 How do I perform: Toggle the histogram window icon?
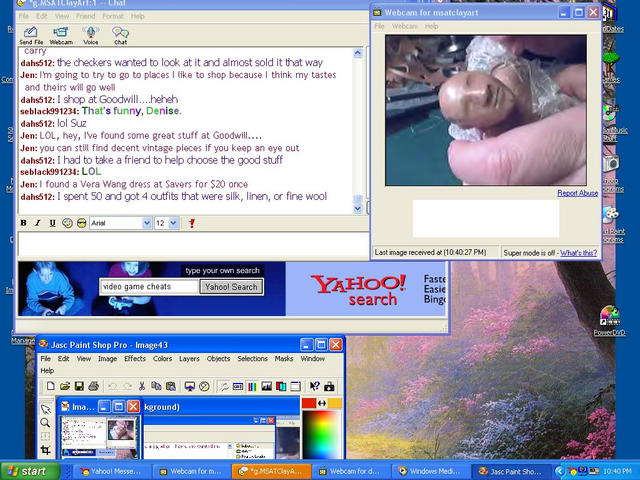pos(267,386)
